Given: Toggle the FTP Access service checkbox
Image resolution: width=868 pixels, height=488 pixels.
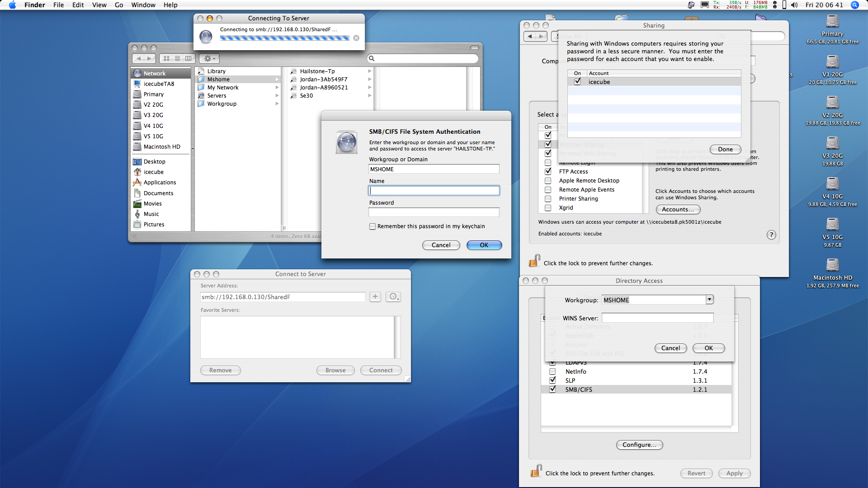Looking at the screenshot, I should 548,172.
